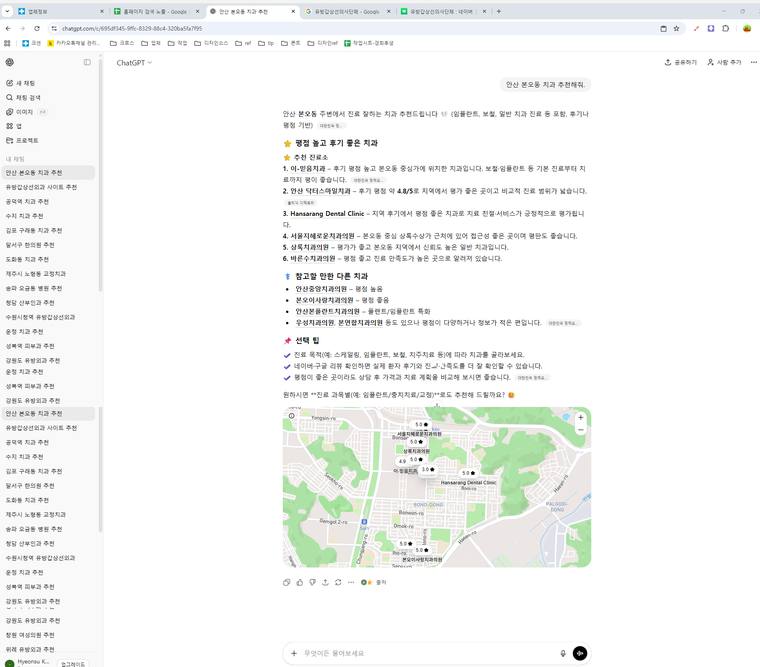Open the Hyeonsu K profile menu

(27, 662)
